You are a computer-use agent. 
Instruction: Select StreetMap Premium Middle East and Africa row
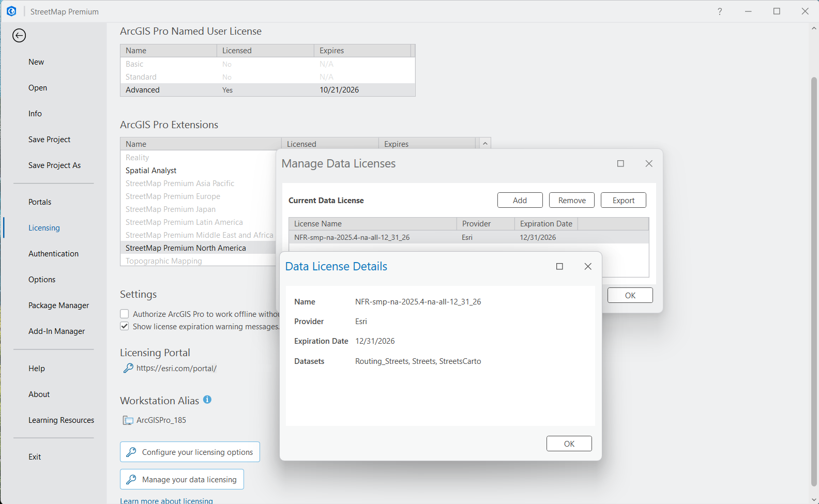tap(201, 235)
